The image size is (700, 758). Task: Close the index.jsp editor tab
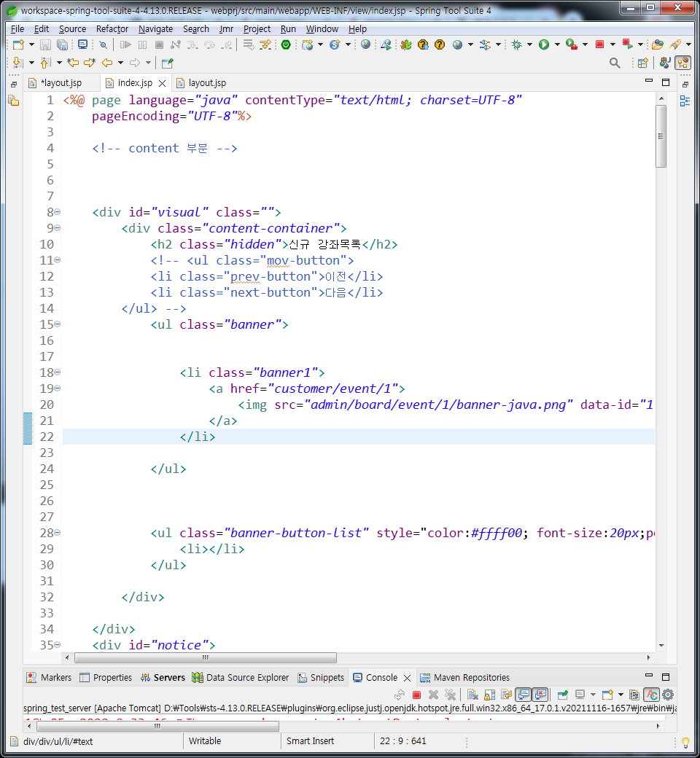163,84
